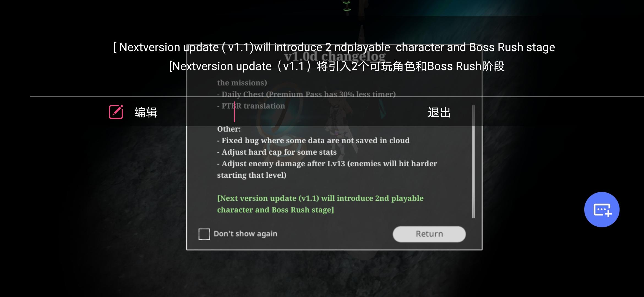
Task: Click the PTBR translation entry
Action: pyautogui.click(x=251, y=106)
